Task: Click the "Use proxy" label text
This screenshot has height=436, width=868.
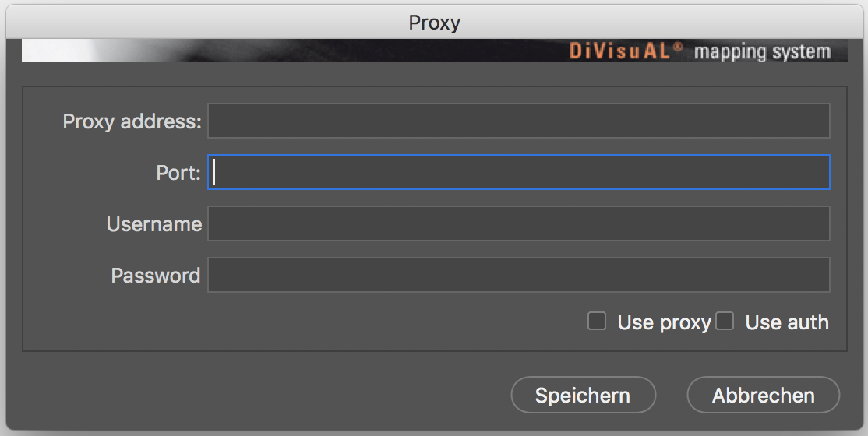Action: tap(664, 322)
